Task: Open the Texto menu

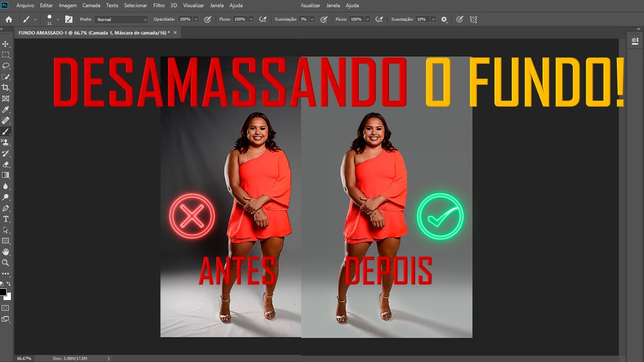Action: click(112, 6)
